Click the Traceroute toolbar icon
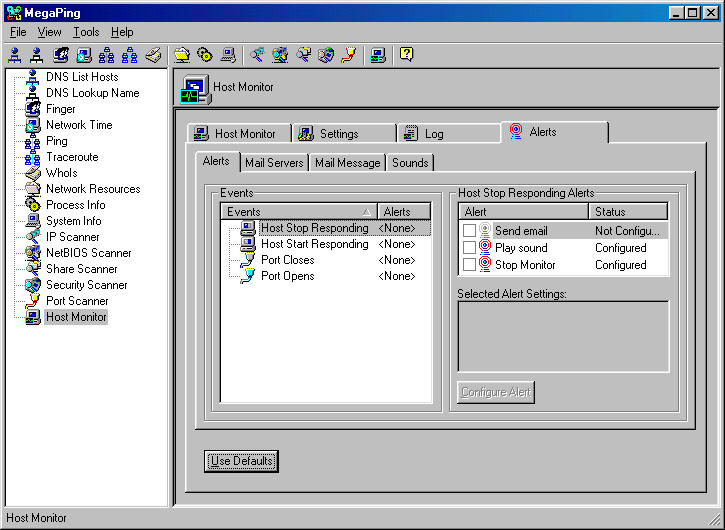725x530 pixels. [x=129, y=55]
